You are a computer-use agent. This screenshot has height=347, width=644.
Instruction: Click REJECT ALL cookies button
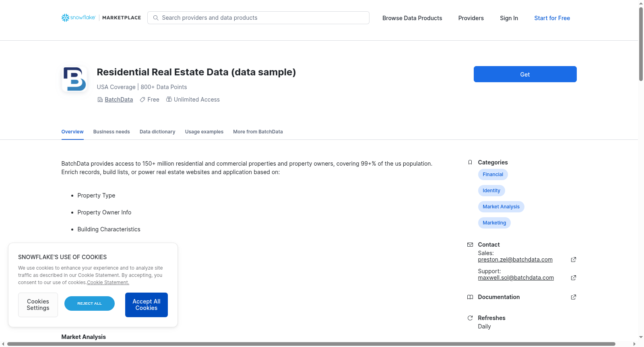89,303
